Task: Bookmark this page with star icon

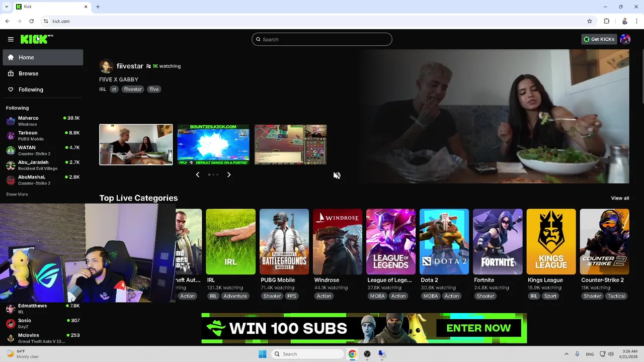Action: [x=590, y=21]
